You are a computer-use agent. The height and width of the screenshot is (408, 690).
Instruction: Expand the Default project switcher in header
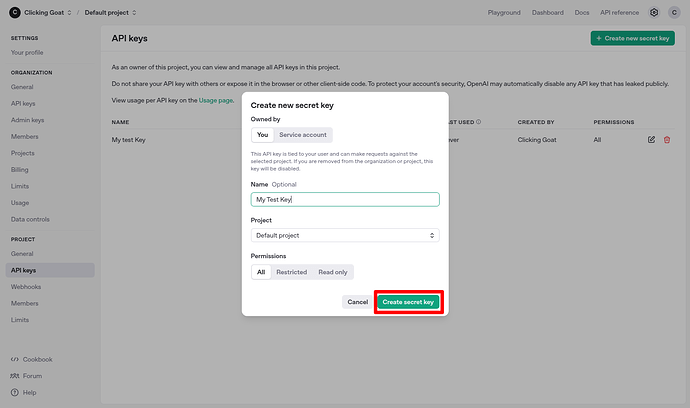110,12
